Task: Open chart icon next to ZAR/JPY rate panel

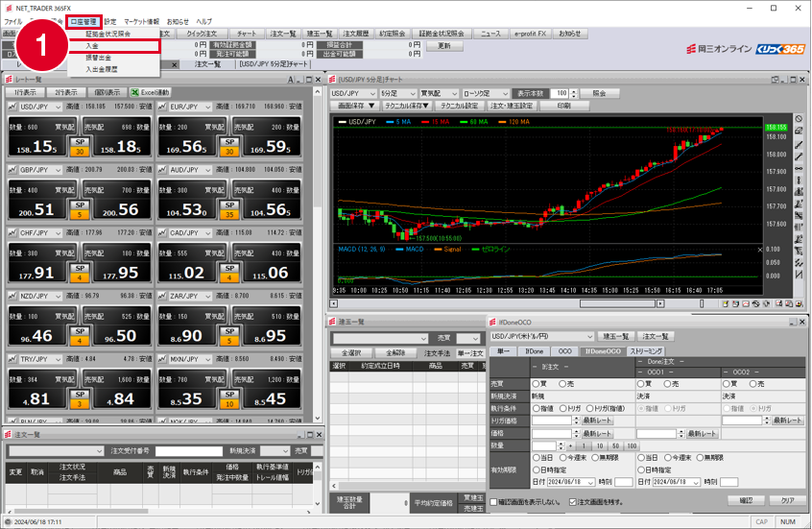Action: pos(162,297)
